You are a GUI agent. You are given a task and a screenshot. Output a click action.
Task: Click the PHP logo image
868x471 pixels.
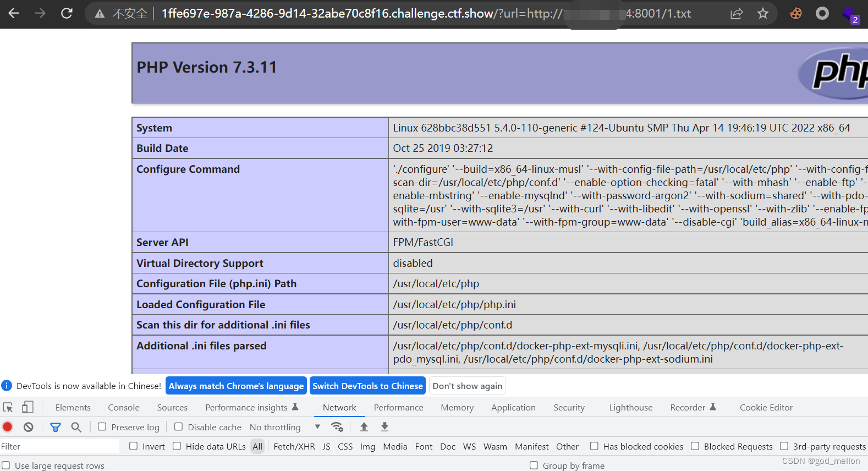pos(833,73)
